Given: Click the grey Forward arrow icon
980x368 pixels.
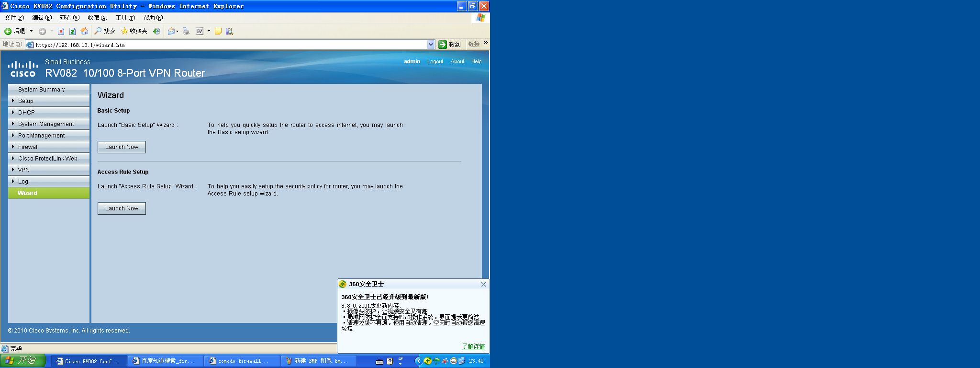Looking at the screenshot, I should tap(42, 31).
